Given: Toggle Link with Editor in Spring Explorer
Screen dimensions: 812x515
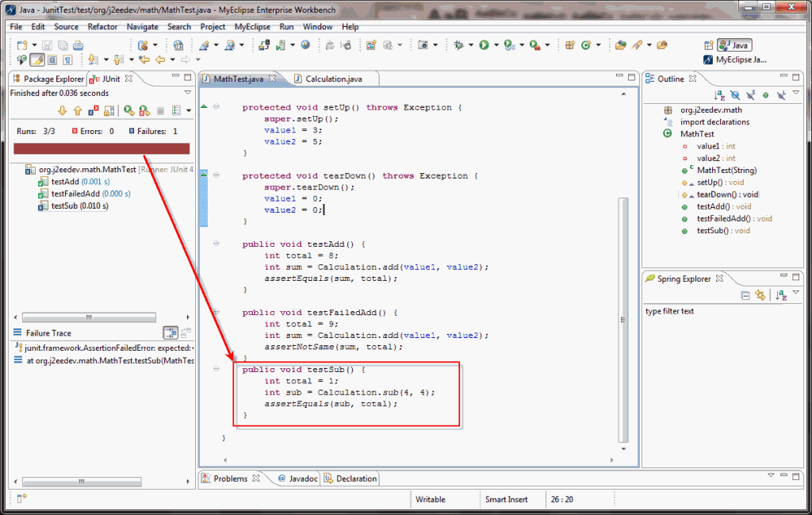Looking at the screenshot, I should coord(760,295).
